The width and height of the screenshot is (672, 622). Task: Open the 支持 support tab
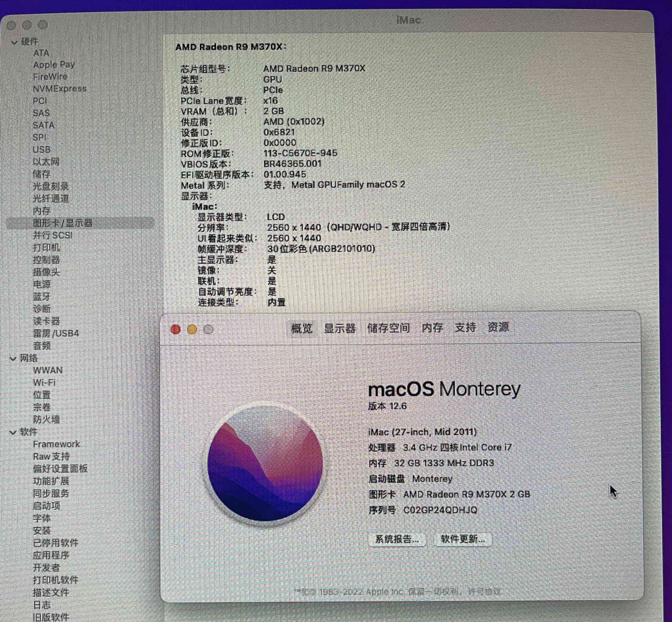(465, 327)
